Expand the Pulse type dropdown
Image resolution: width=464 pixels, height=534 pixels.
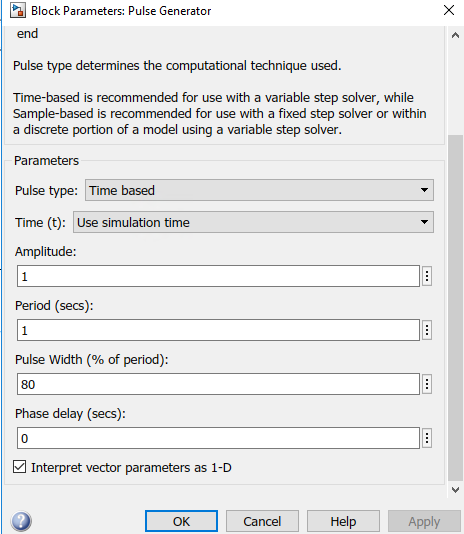click(259, 190)
